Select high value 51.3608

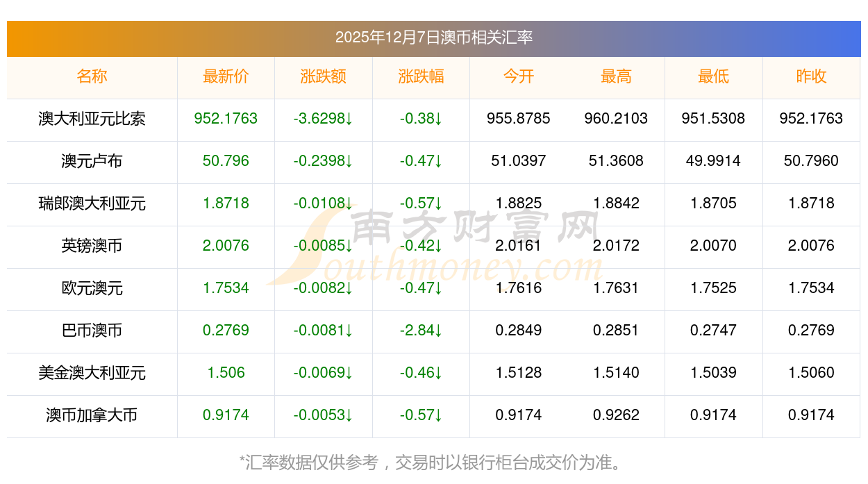[616, 161]
